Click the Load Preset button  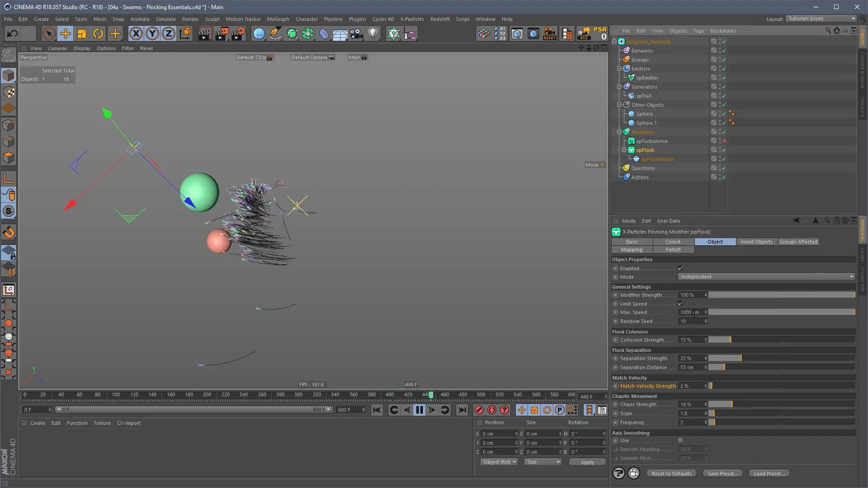point(769,474)
